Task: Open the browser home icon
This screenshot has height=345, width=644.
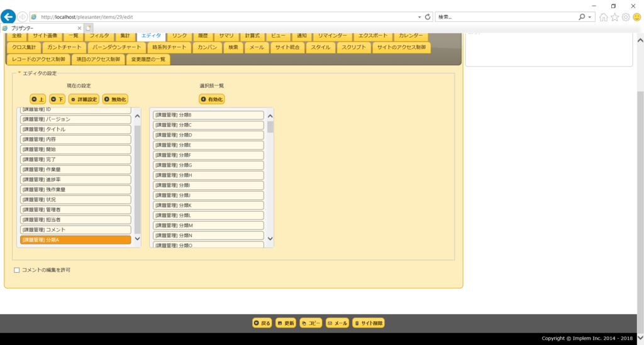Action: (x=603, y=17)
